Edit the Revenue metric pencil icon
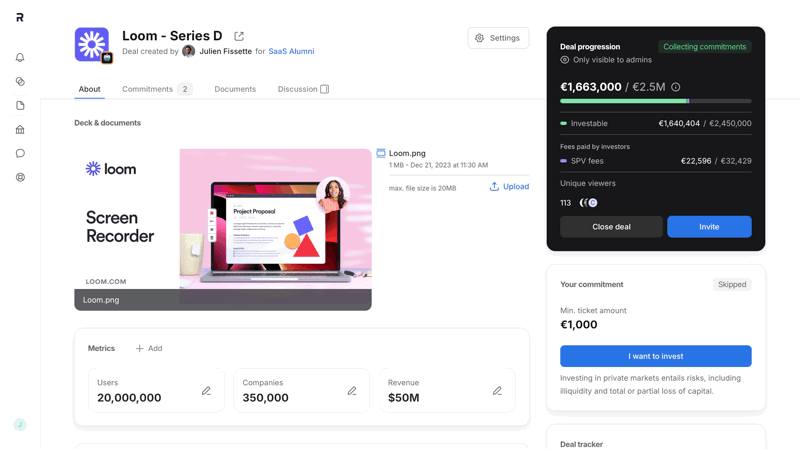Viewport: 800px width, 449px height. (497, 391)
